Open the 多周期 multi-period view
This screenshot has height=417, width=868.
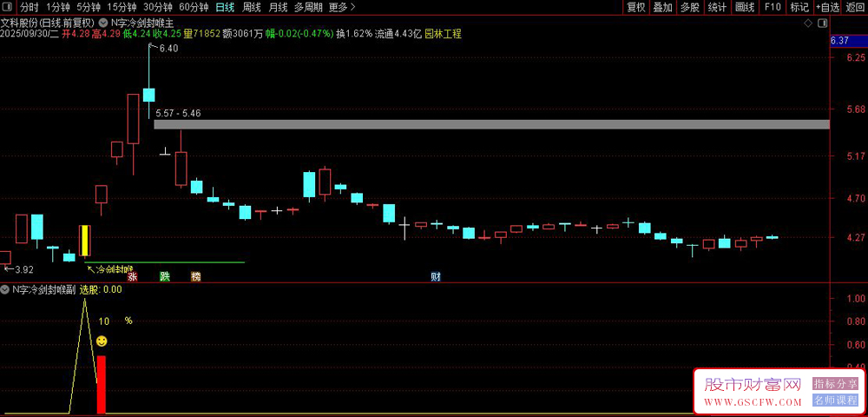[308, 7]
